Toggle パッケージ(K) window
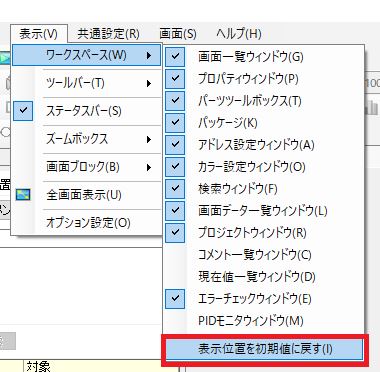Image resolution: width=380 pixels, height=372 pixels. (x=263, y=122)
